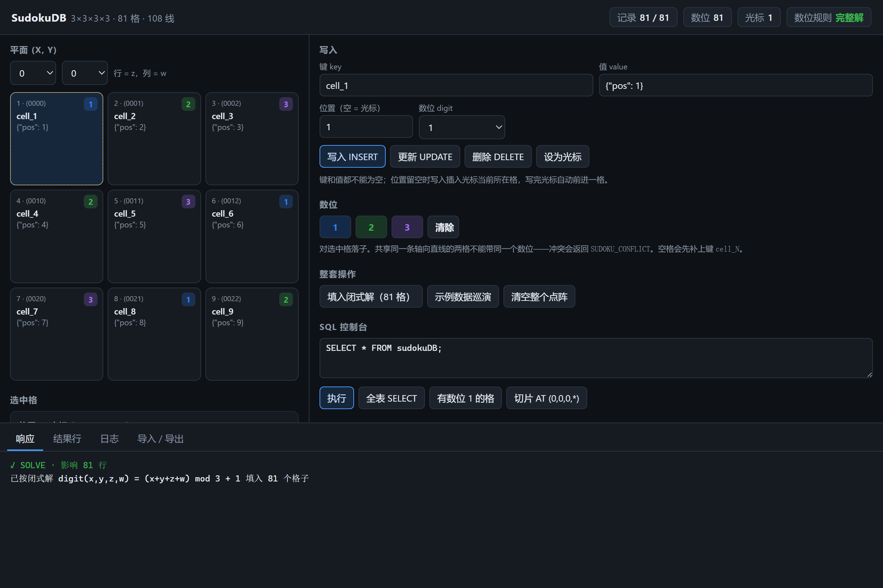Click the 写入 INSERT button
Screen dimensions: 883x588
click(x=352, y=157)
